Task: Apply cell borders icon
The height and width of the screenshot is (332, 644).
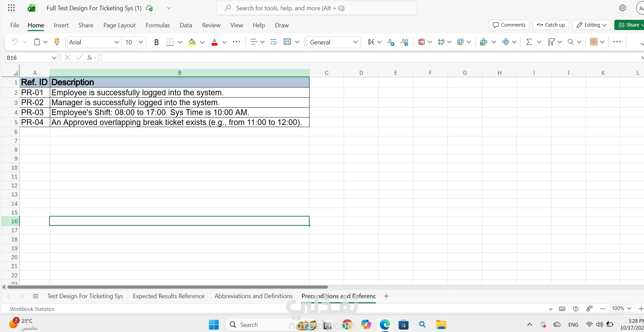Action: 170,42
